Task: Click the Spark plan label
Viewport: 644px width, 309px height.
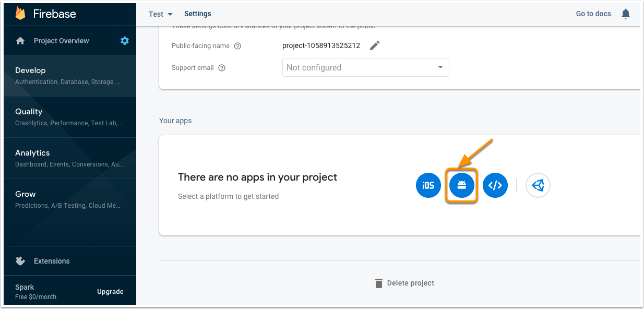Action: pos(25,287)
